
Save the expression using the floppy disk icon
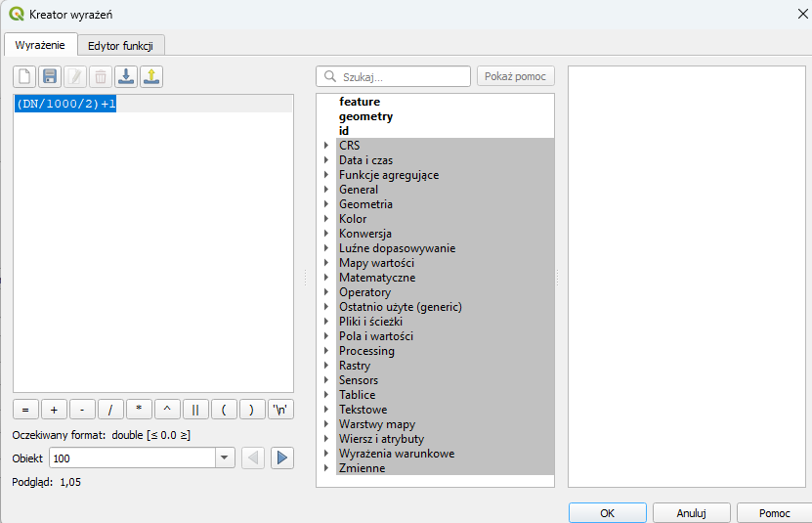[x=50, y=76]
